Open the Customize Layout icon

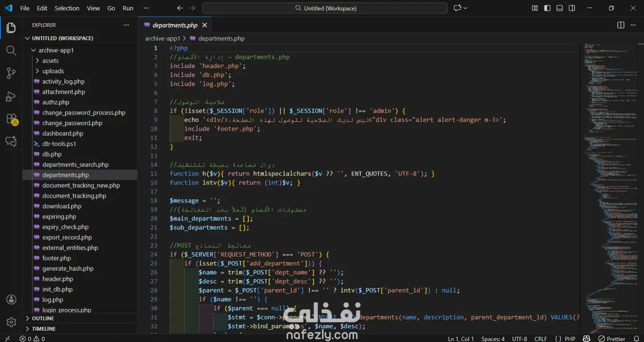[x=535, y=8]
